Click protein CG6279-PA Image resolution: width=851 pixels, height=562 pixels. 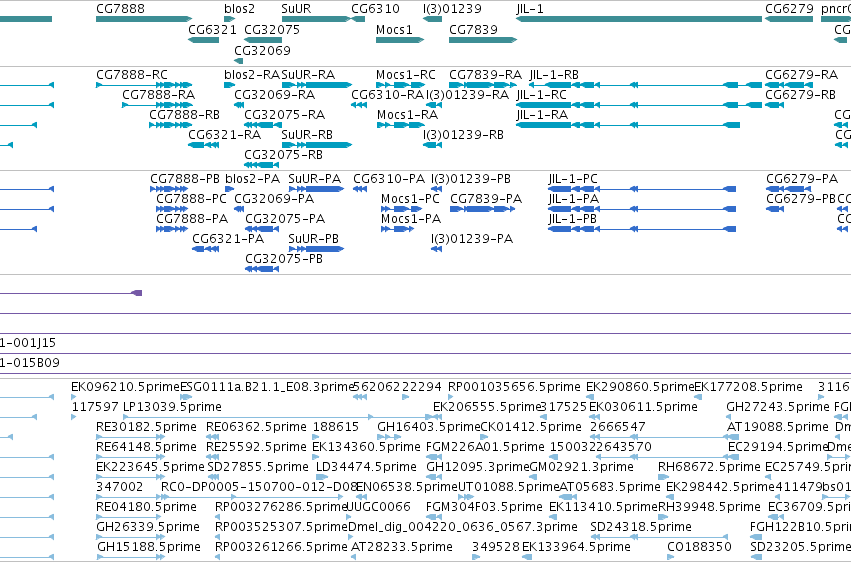pyautogui.click(x=789, y=189)
